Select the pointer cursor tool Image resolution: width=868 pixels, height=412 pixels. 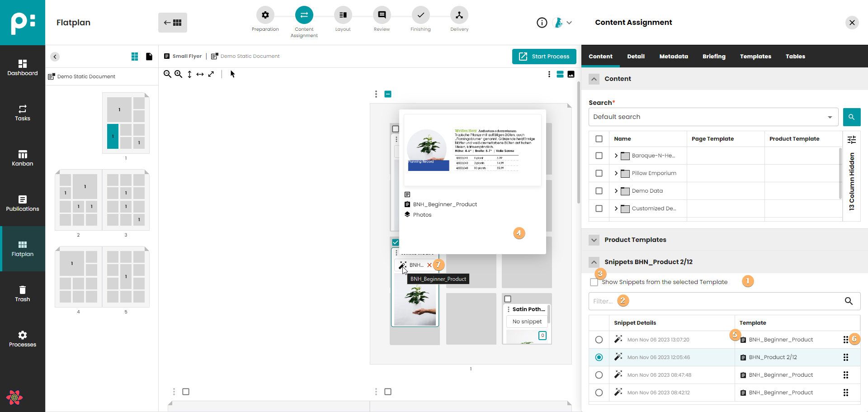232,74
